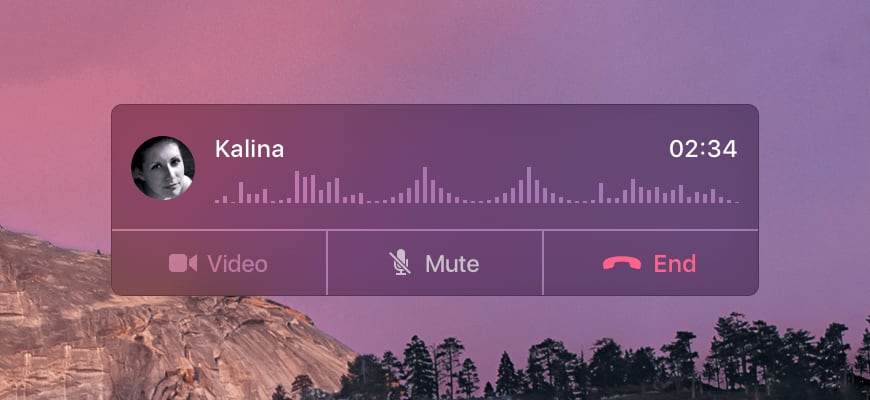Click the left starting end of the audio waveform
Viewport: 870px width, 400px height.
click(218, 201)
